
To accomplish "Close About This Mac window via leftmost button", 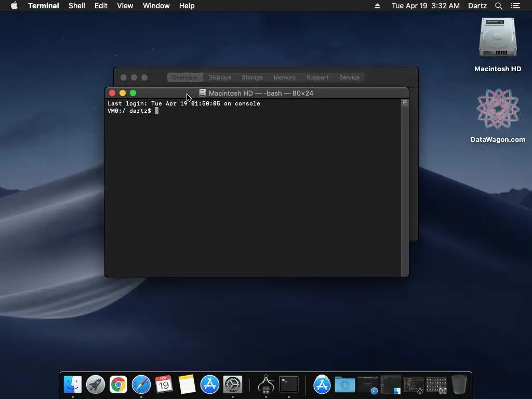I will pyautogui.click(x=124, y=77).
